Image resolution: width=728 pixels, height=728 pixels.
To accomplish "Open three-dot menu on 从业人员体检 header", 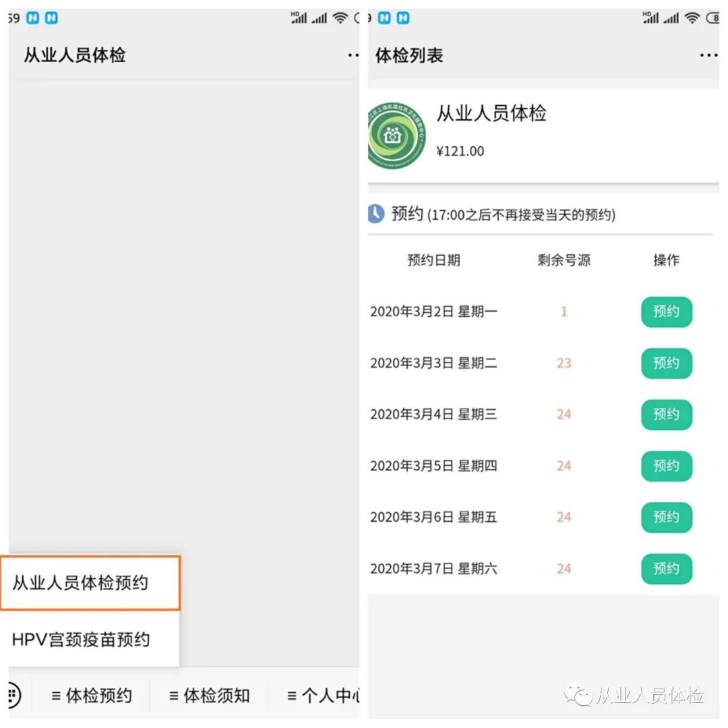I will point(353,56).
